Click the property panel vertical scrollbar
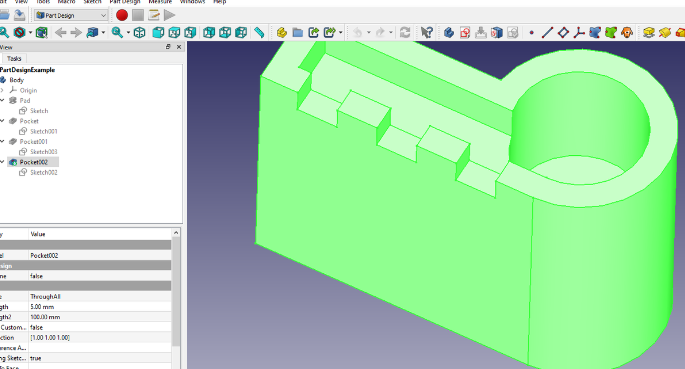The height and width of the screenshot is (369, 685). point(176,292)
